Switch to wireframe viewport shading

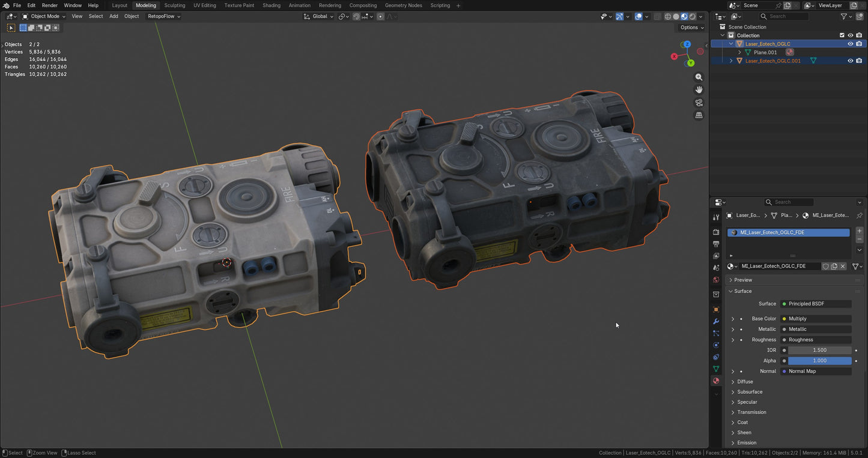coord(667,17)
